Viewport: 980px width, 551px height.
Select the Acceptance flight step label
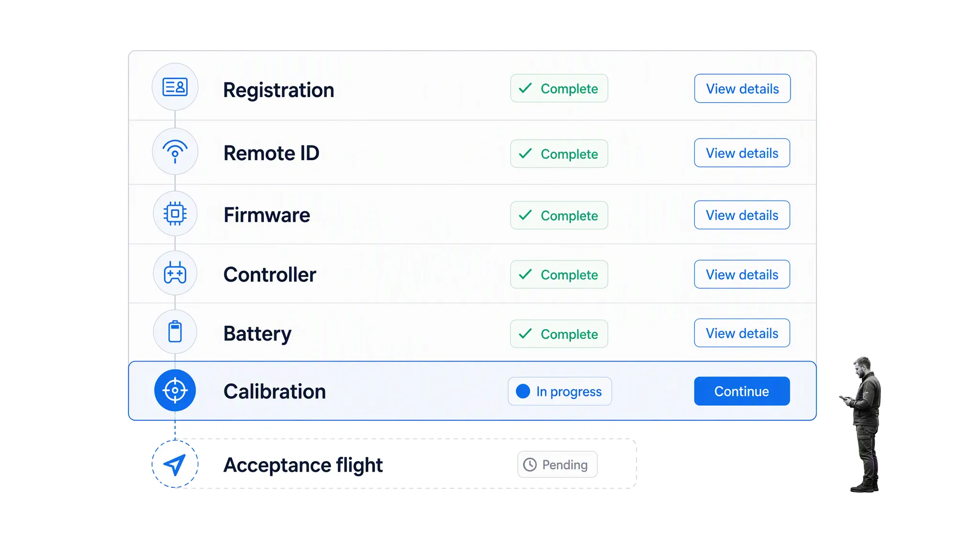303,465
